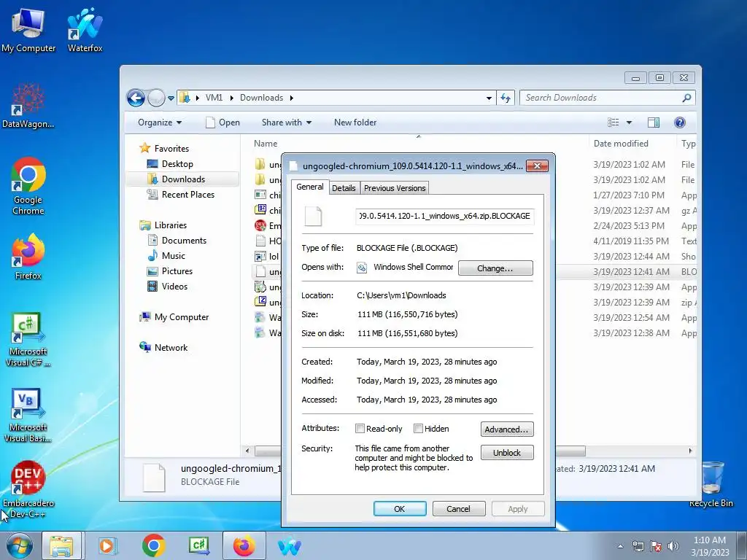The image size is (747, 560).
Task: Show recent pages dropdown arrow
Action: coord(171,98)
